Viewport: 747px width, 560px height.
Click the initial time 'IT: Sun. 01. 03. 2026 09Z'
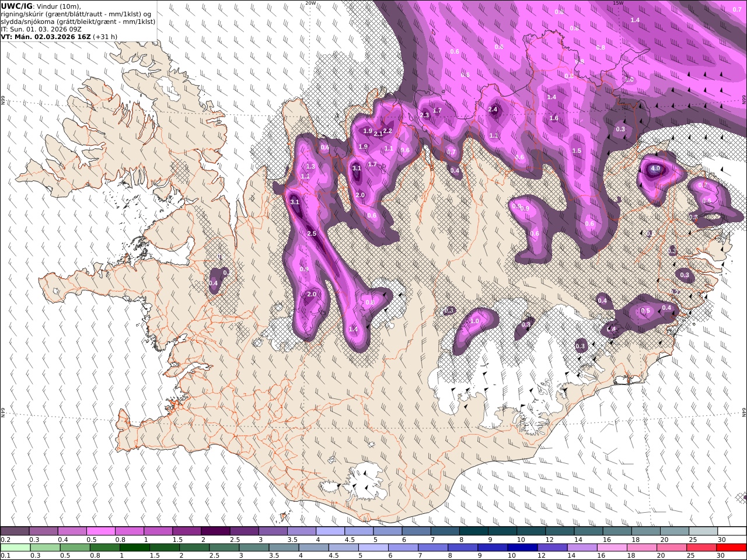tap(41, 29)
